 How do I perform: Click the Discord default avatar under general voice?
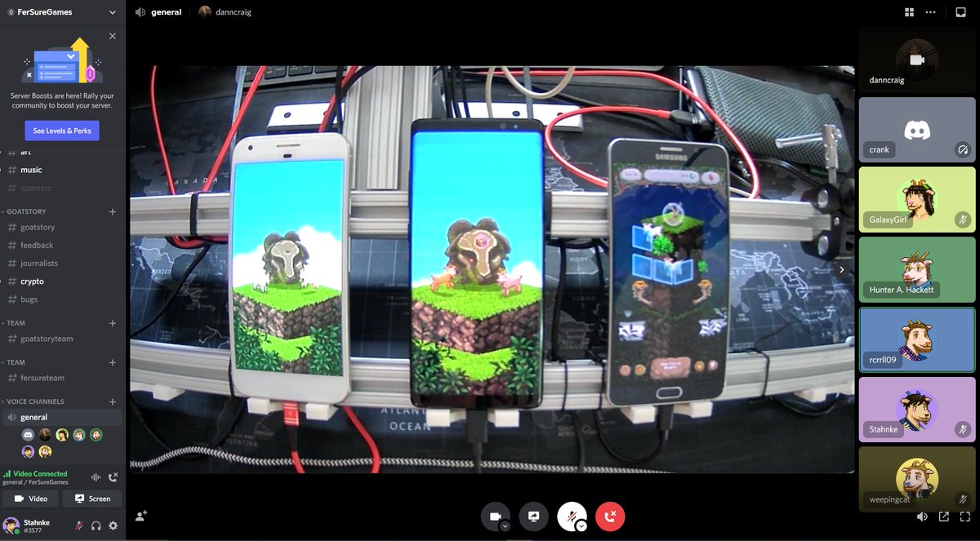click(29, 435)
